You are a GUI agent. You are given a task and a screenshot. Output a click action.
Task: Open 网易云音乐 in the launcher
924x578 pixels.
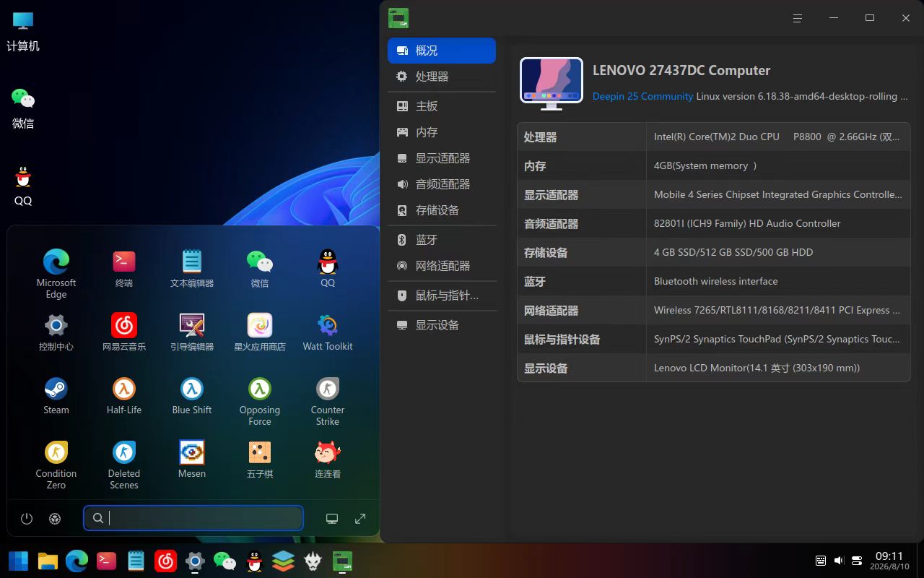click(124, 332)
